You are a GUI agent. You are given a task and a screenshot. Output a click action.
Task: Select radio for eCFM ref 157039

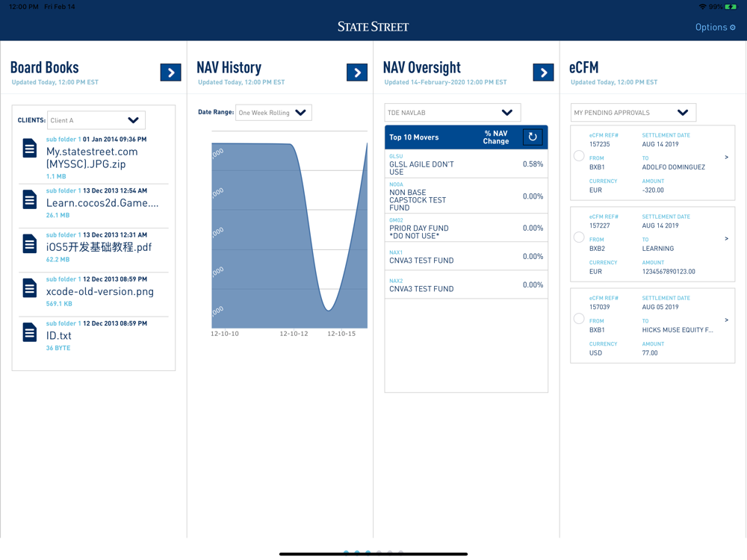579,319
